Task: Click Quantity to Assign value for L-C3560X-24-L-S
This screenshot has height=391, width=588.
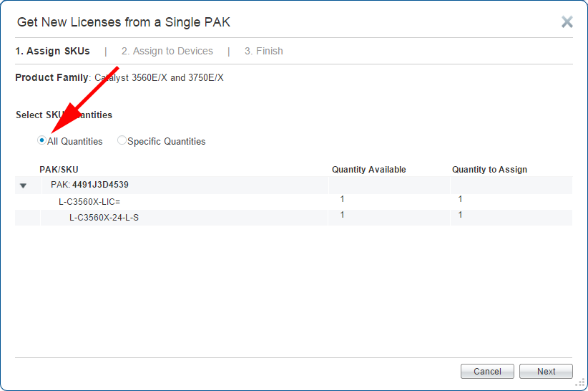Action: pos(460,215)
